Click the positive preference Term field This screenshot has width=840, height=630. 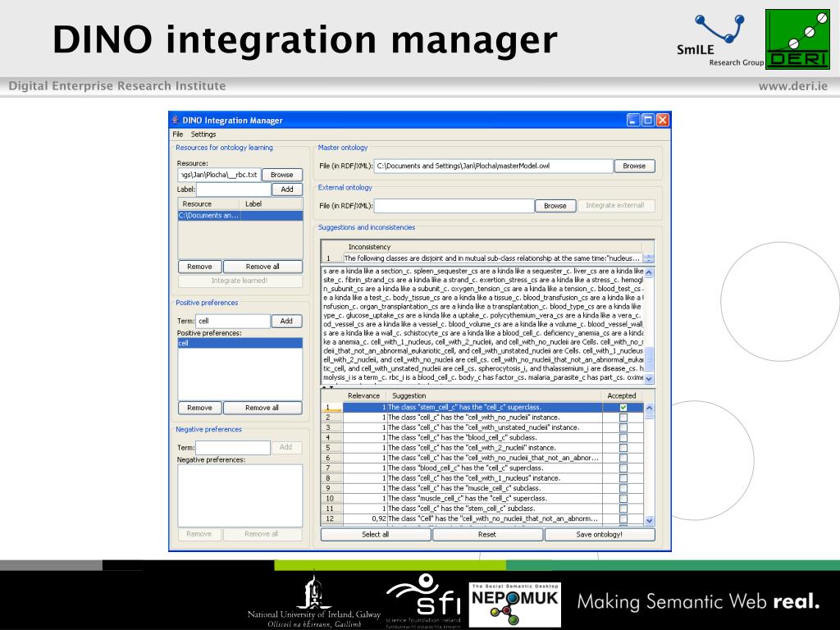(233, 321)
